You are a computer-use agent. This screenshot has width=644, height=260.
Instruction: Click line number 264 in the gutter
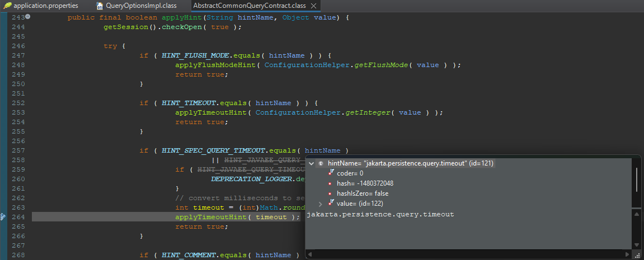coord(18,217)
